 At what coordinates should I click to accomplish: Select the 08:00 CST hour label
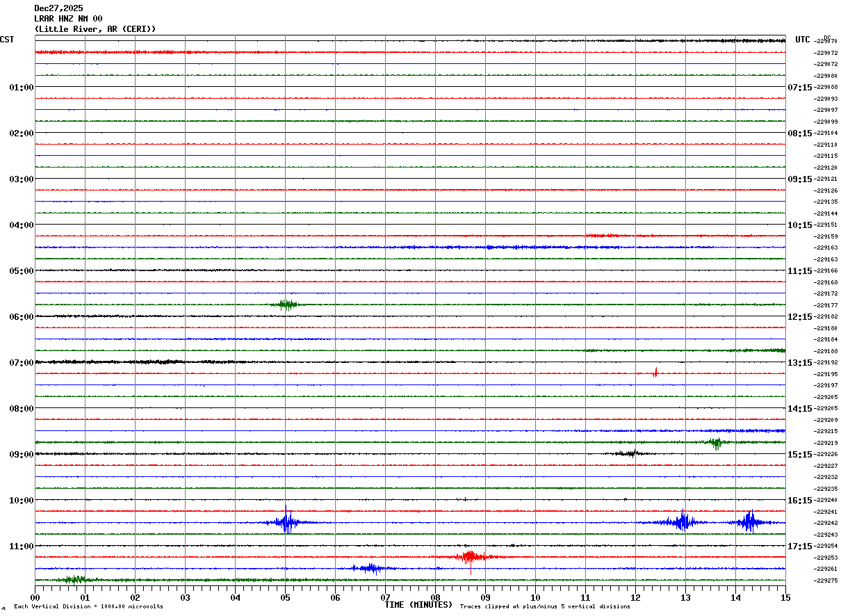pos(22,409)
